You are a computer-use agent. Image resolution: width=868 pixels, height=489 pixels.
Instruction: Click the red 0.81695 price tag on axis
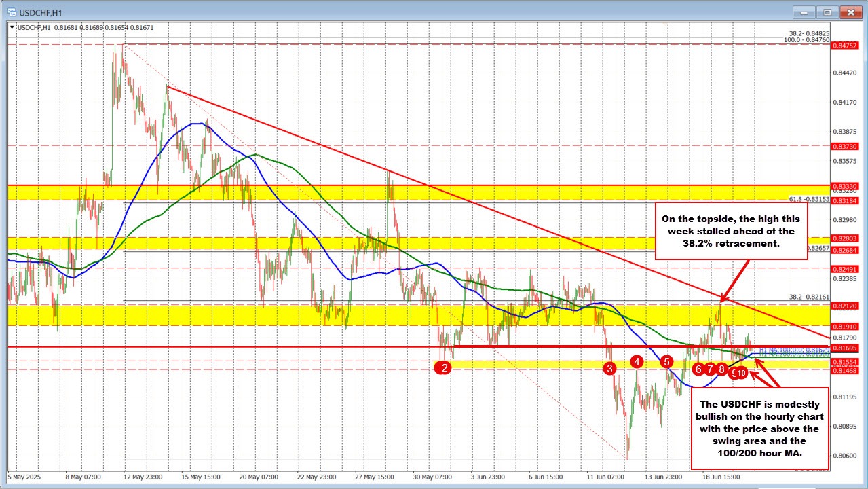[844, 348]
